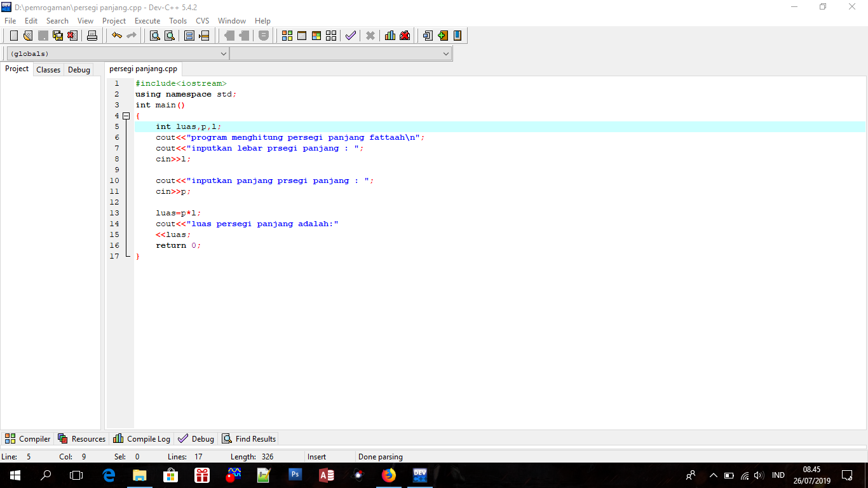Open the empty members dropdown list

(341, 54)
